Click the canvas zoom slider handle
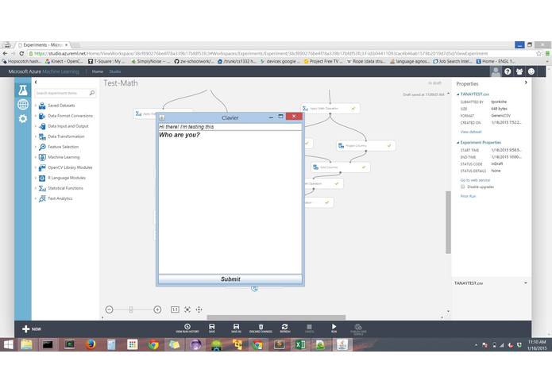Screen dimensions: 552x392 click(x=130, y=309)
